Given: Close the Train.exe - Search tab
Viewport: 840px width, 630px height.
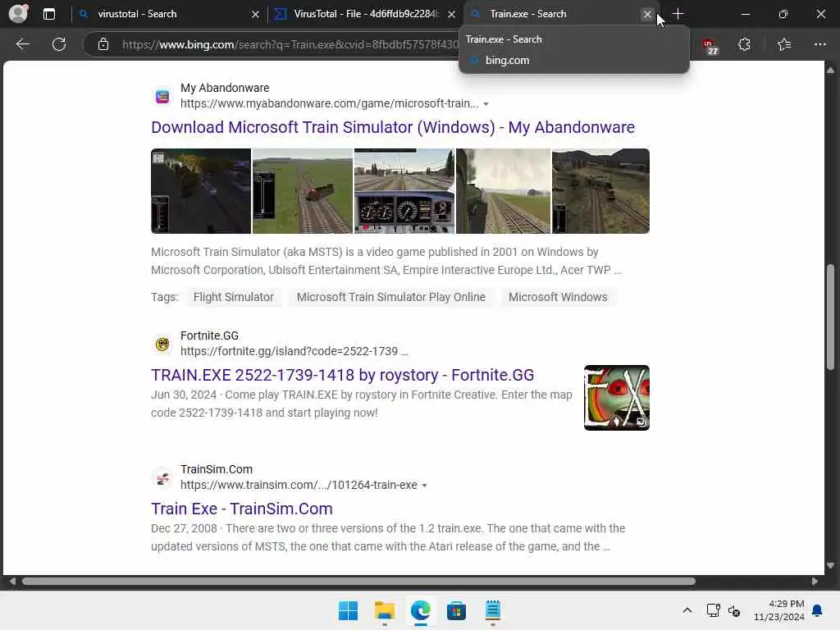Looking at the screenshot, I should click(x=647, y=15).
